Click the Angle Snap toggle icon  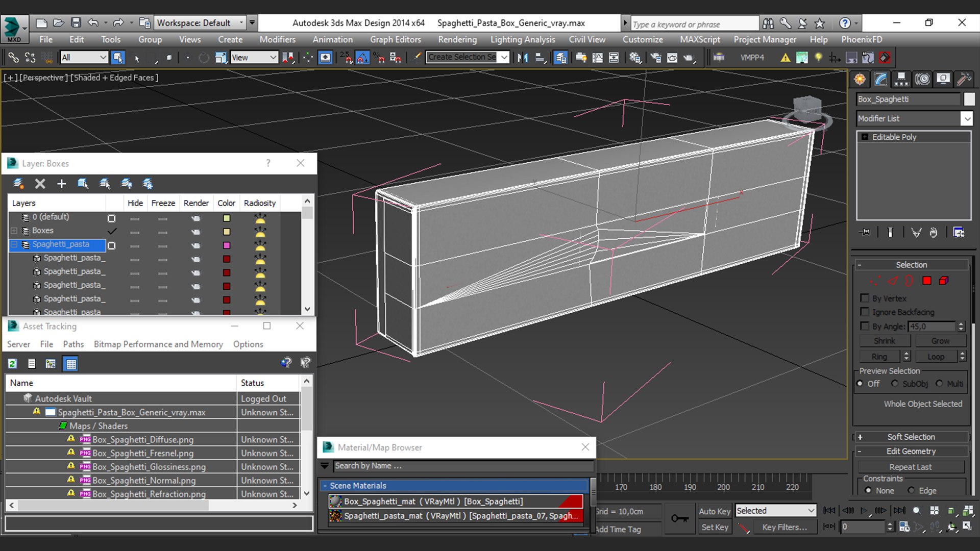(362, 58)
